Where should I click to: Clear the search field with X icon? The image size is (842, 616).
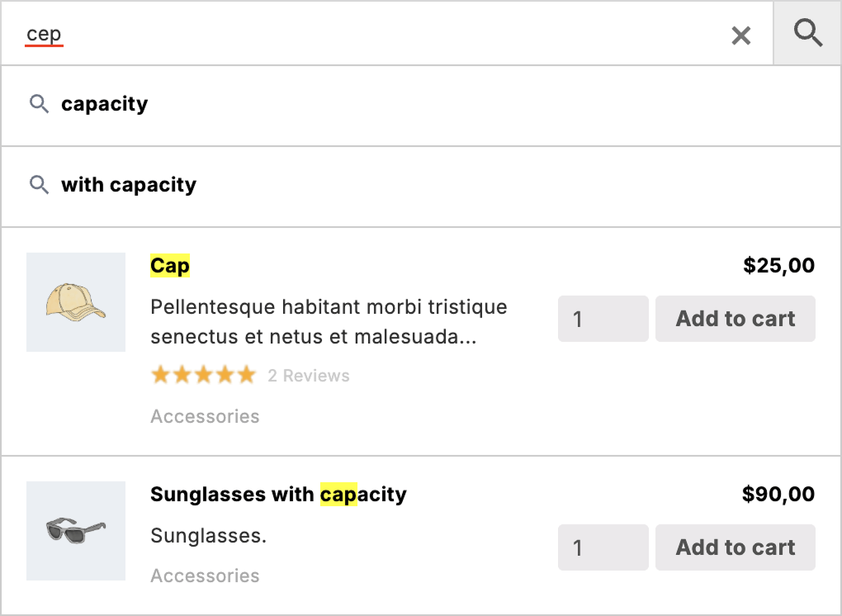(x=741, y=36)
